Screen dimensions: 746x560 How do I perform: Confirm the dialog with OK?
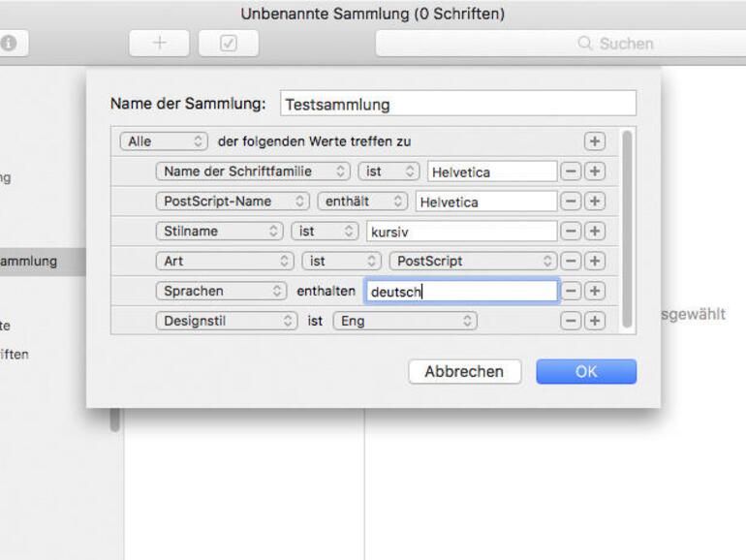pos(586,371)
